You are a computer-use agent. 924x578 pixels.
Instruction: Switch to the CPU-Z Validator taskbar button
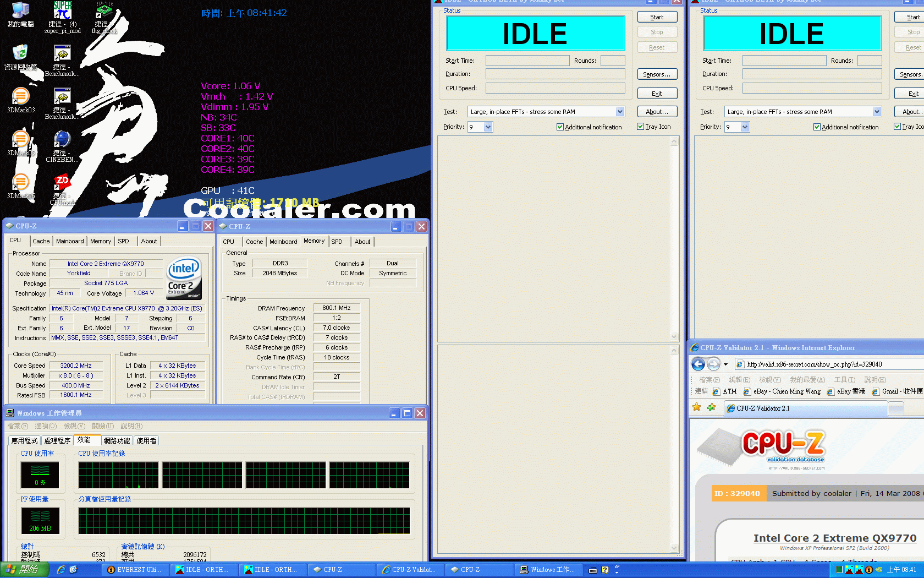410,570
